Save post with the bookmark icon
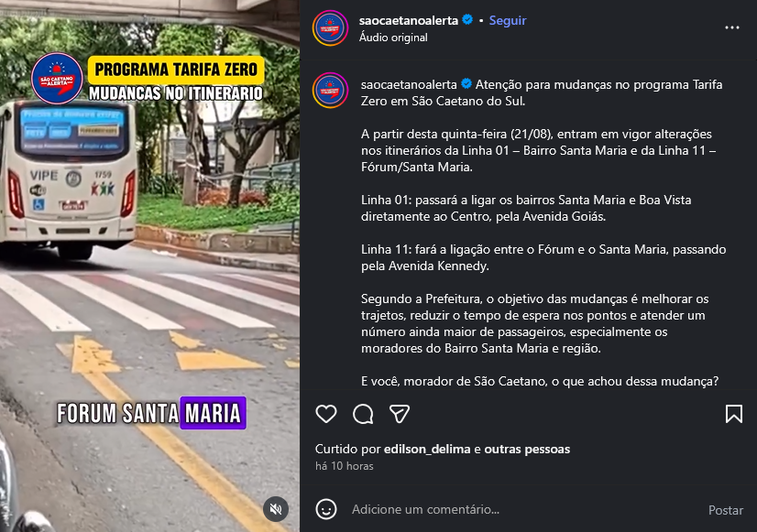 tap(734, 414)
